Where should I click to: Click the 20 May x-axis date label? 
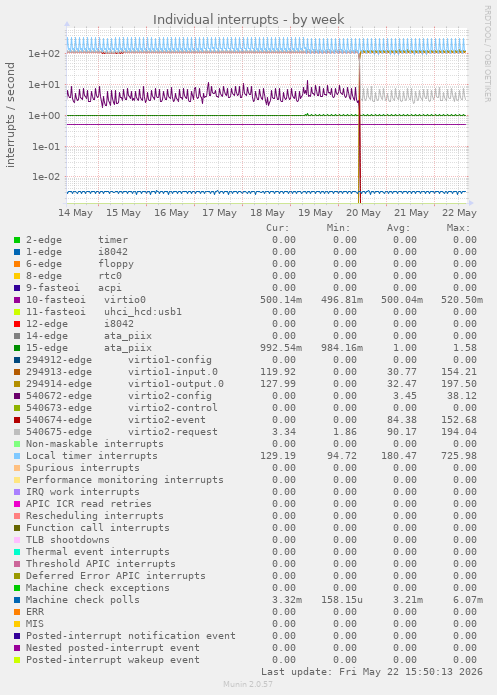coord(363,213)
